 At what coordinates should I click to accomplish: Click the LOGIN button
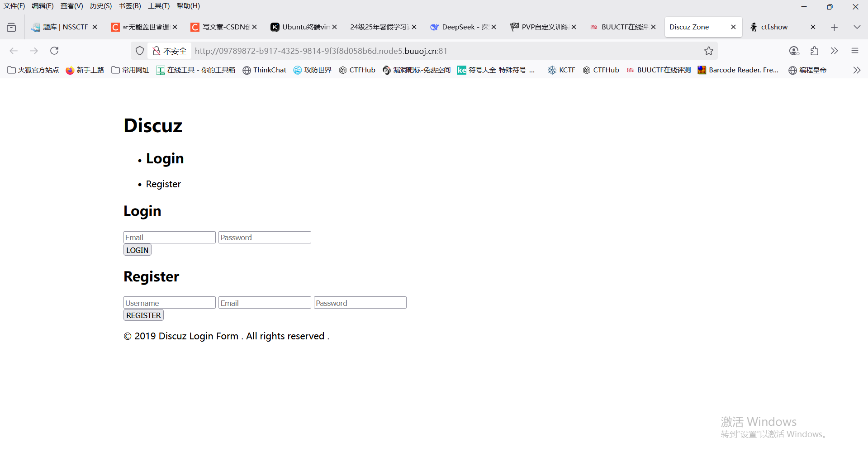(138, 250)
